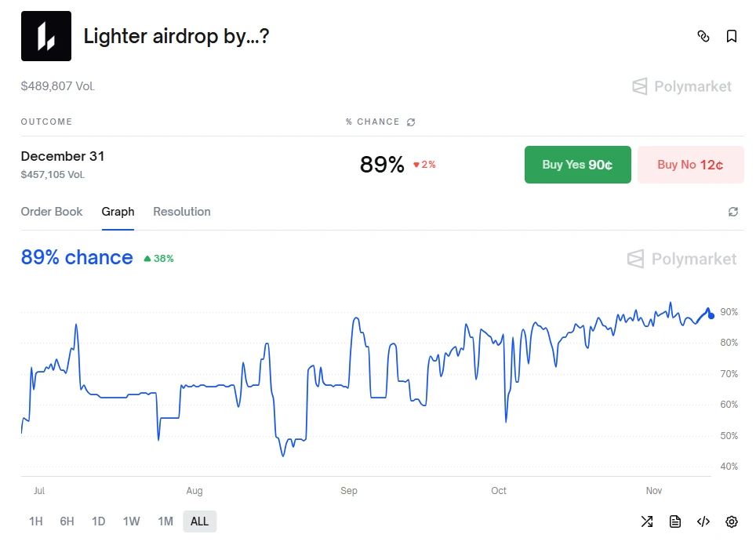Refresh the chance percentage with the refresh icon
This screenshot has width=756, height=545.
click(x=411, y=122)
